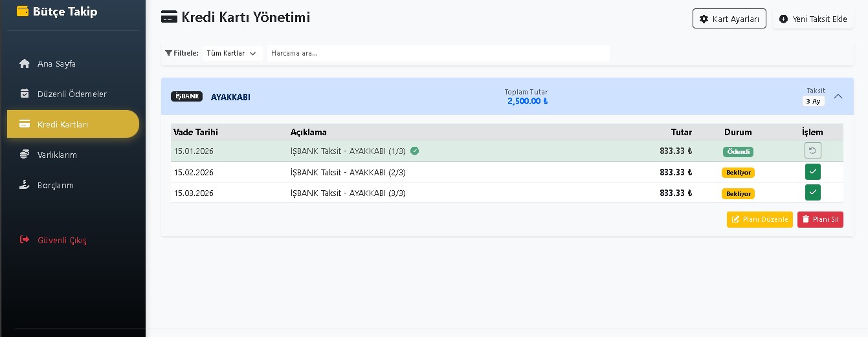Click the filter funnel icon next to Filtrele
Screen dimensions: 868x337
tap(168, 53)
